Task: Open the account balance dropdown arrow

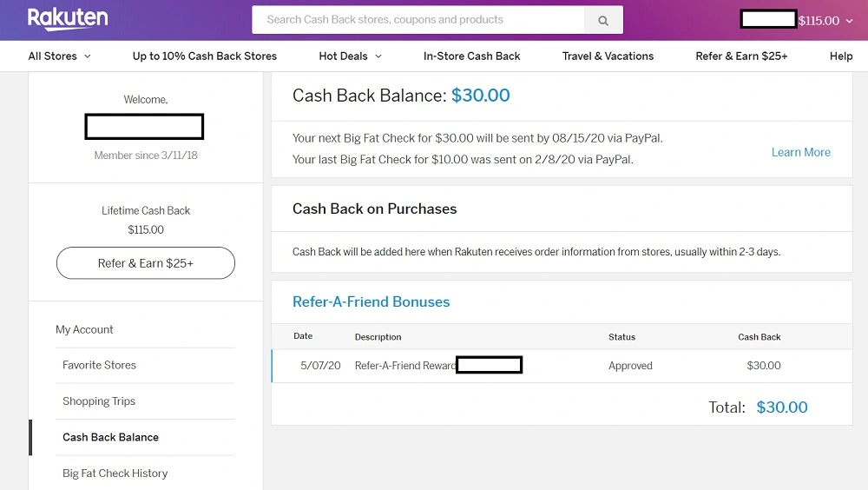Action: [x=849, y=21]
